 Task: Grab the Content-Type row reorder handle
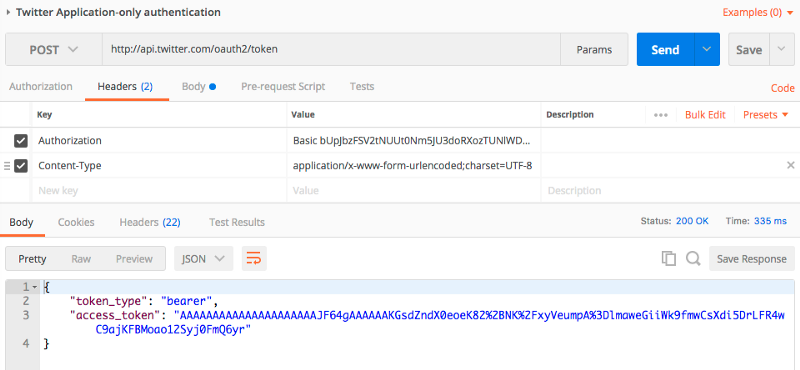7,166
